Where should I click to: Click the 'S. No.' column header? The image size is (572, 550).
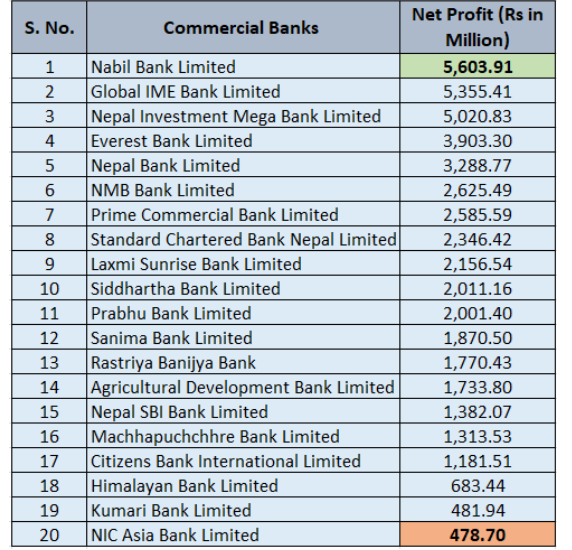[x=49, y=28]
